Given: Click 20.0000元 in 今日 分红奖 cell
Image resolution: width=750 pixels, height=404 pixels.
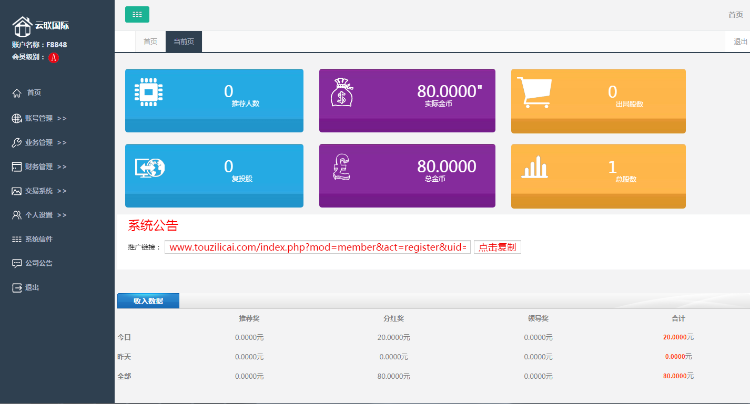Looking at the screenshot, I should click(x=394, y=337).
